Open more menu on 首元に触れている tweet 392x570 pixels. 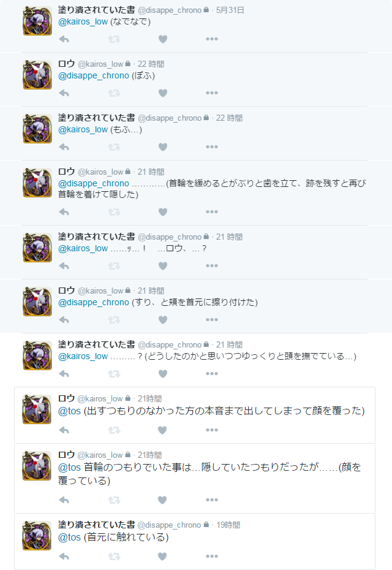coord(212,556)
